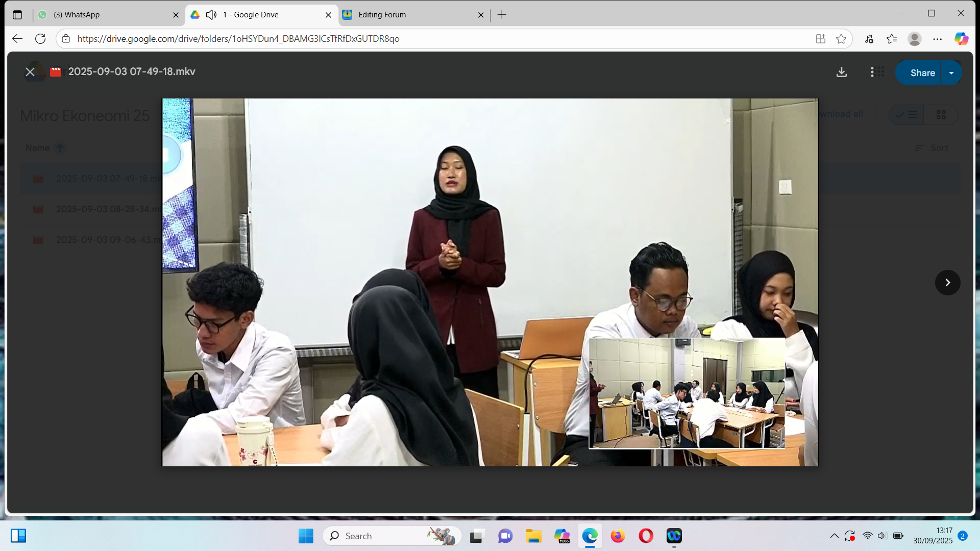The image size is (980, 551).
Task: Download the 2025-09-03 07-49-18.mkv video
Action: tap(842, 72)
